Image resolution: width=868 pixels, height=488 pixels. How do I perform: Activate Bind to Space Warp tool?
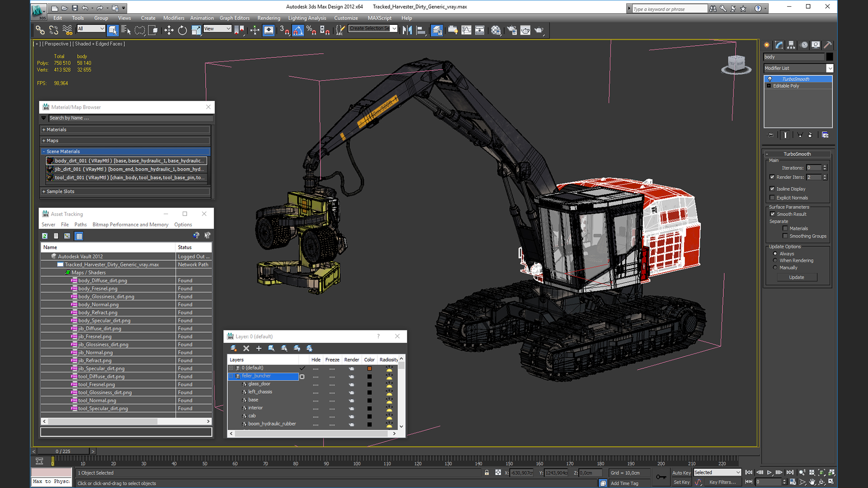coord(67,30)
